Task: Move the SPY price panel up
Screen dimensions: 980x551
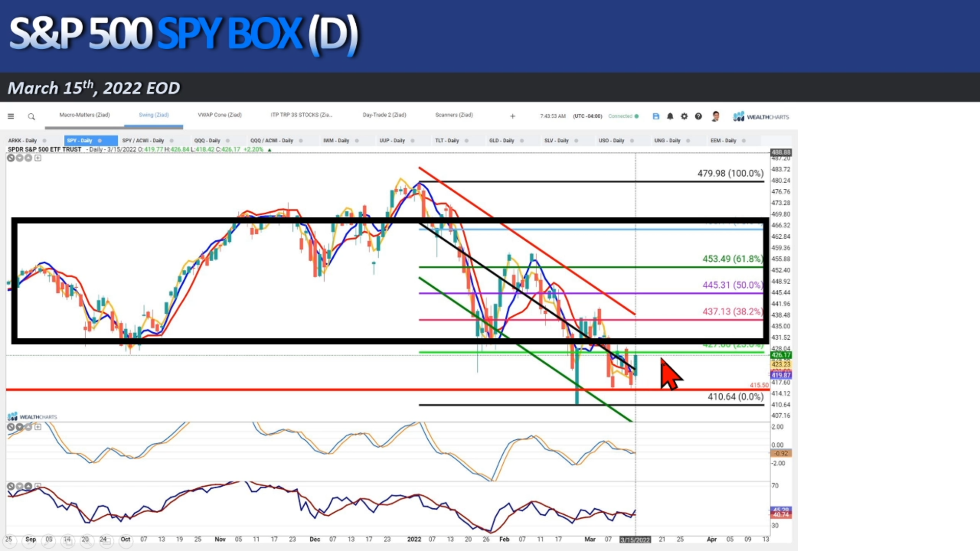Action: click(x=28, y=158)
